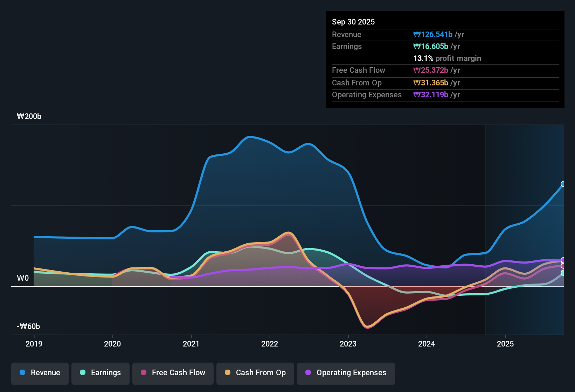Click the pink Free Cash Flow legend dot

(x=143, y=373)
